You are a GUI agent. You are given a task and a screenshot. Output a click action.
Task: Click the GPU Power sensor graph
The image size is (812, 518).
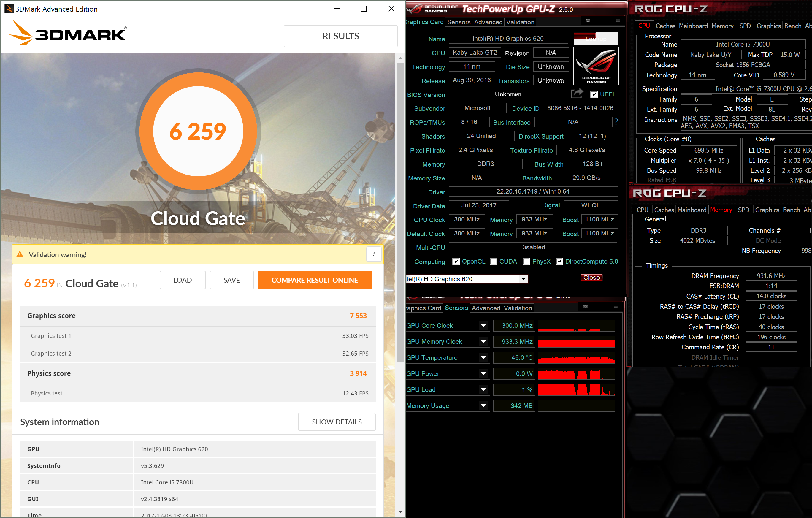click(576, 374)
